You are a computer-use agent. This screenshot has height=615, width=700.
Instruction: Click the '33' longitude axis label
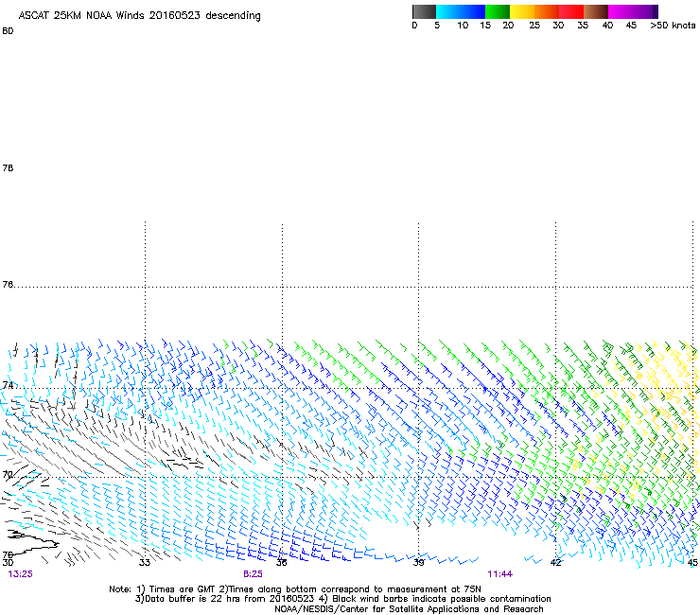144,562
